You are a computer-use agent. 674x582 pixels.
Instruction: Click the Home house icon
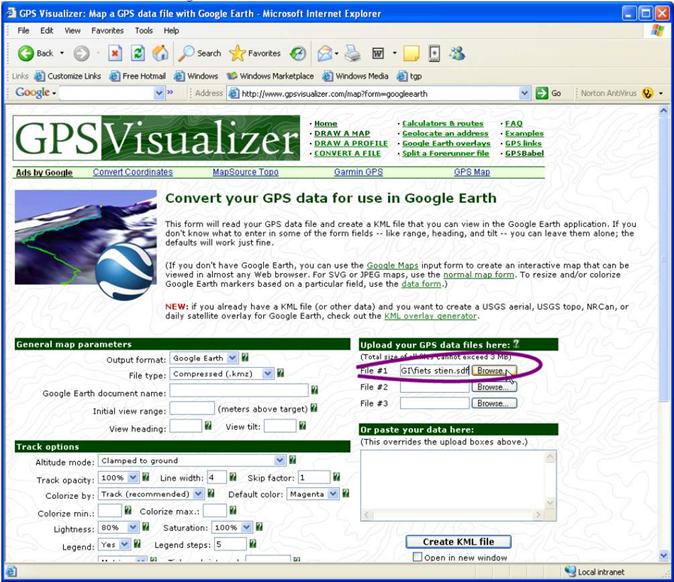pos(160,53)
